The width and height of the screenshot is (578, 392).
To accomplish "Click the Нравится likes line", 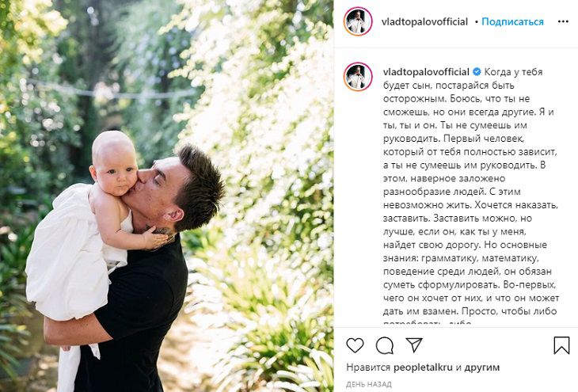I will click(423, 367).
